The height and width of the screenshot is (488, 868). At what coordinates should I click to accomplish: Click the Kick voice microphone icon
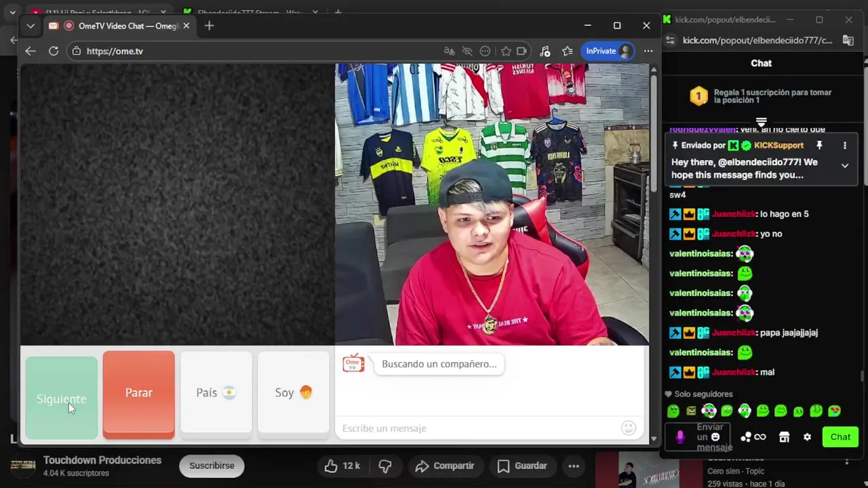(x=680, y=436)
